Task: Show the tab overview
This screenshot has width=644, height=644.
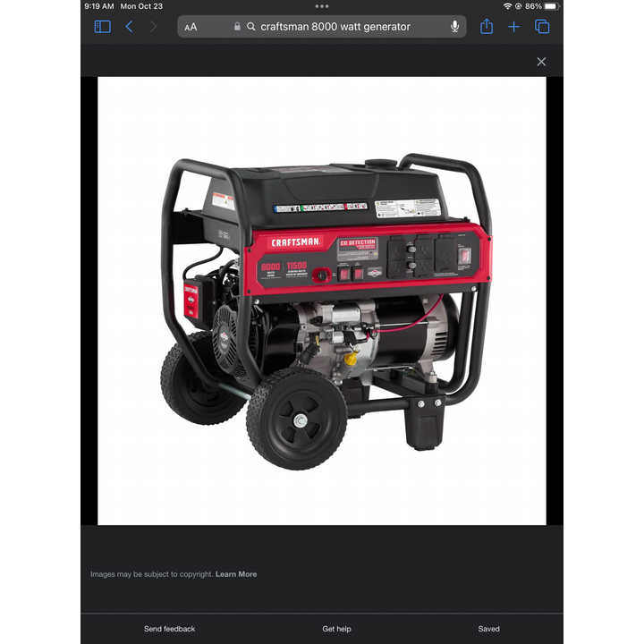Action: [x=542, y=27]
